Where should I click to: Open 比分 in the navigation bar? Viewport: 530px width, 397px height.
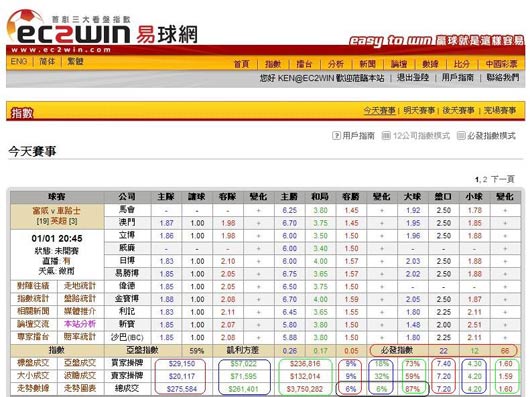(x=462, y=64)
